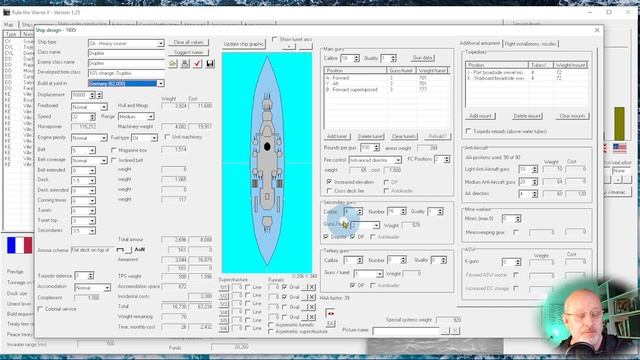Open the Freeboard dropdown
640x360 pixels.
tap(104, 107)
